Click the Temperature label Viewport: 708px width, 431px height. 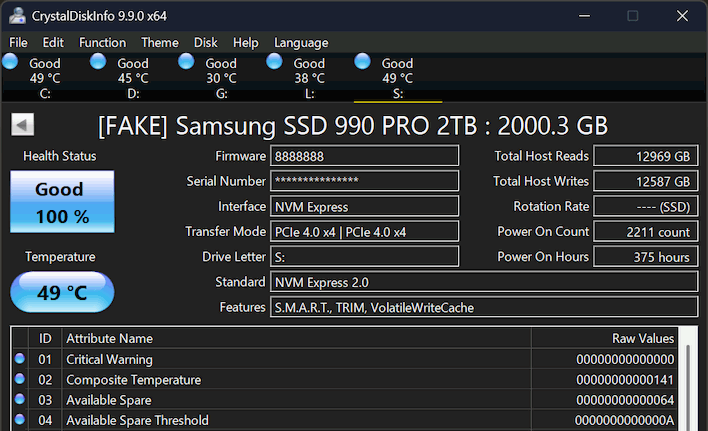pos(60,257)
